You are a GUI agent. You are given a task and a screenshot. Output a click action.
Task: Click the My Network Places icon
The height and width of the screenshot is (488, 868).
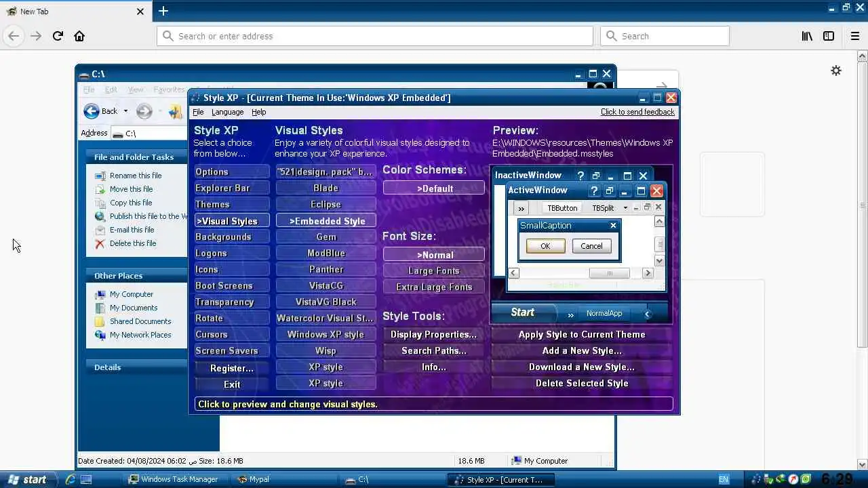click(100, 335)
